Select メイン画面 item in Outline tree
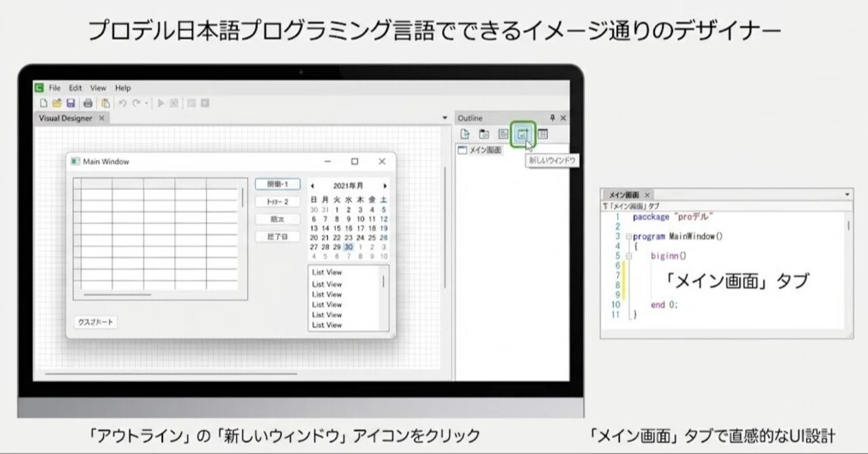The height and width of the screenshot is (454, 868). 480,150
